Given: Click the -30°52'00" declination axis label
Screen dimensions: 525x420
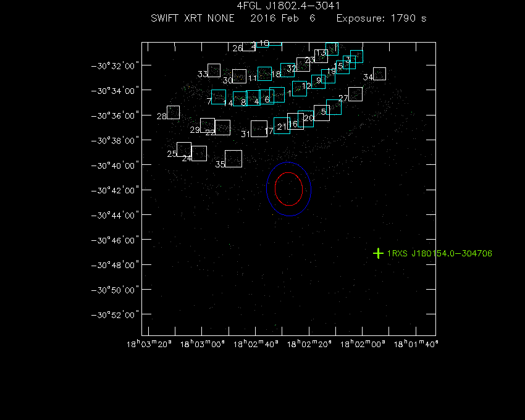Looking at the screenshot, I should (x=115, y=315).
